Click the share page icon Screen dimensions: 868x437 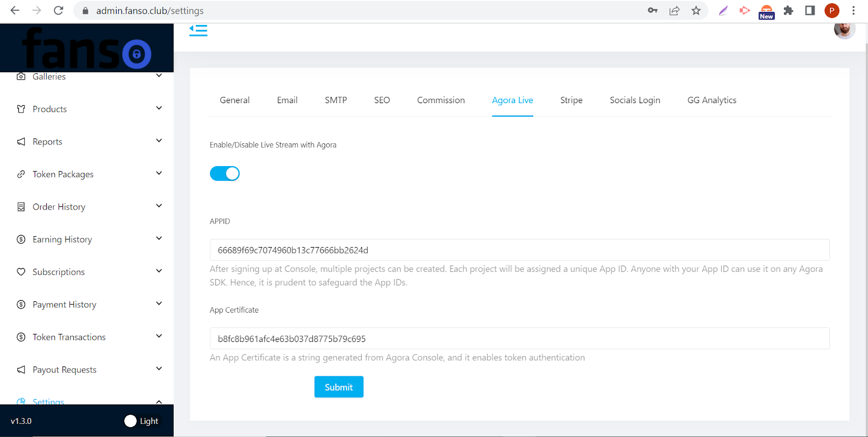[x=674, y=10]
